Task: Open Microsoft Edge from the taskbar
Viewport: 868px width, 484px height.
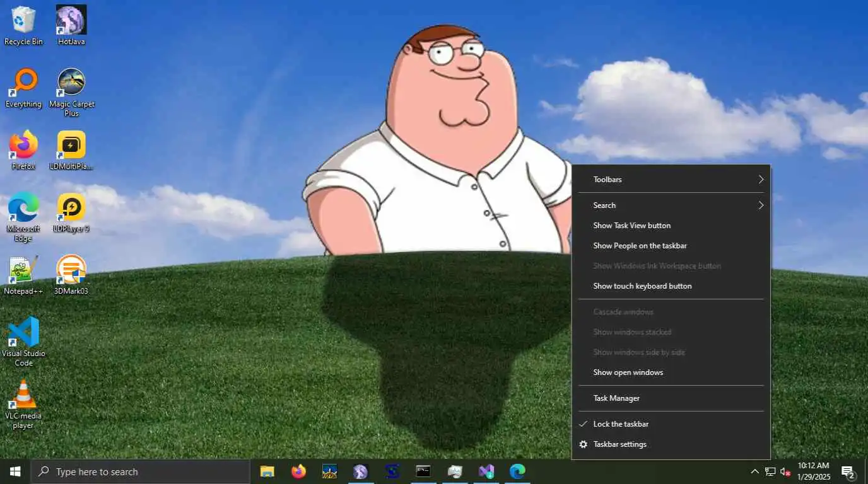Action: coord(517,471)
